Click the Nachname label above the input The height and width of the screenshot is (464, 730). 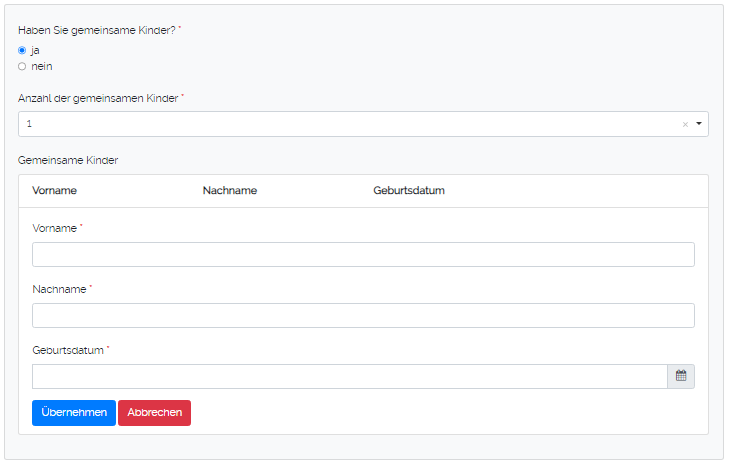click(60, 289)
